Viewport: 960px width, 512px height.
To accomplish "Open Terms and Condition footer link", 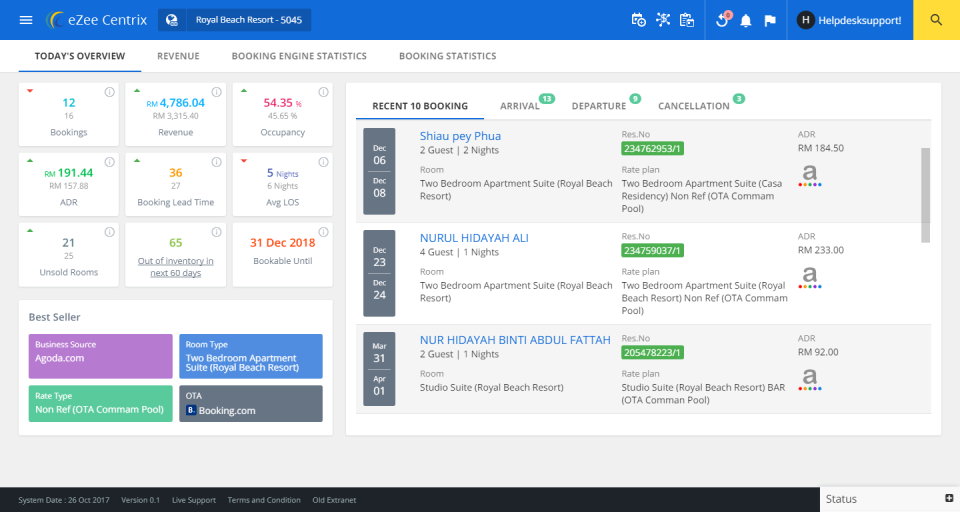I will [264, 500].
